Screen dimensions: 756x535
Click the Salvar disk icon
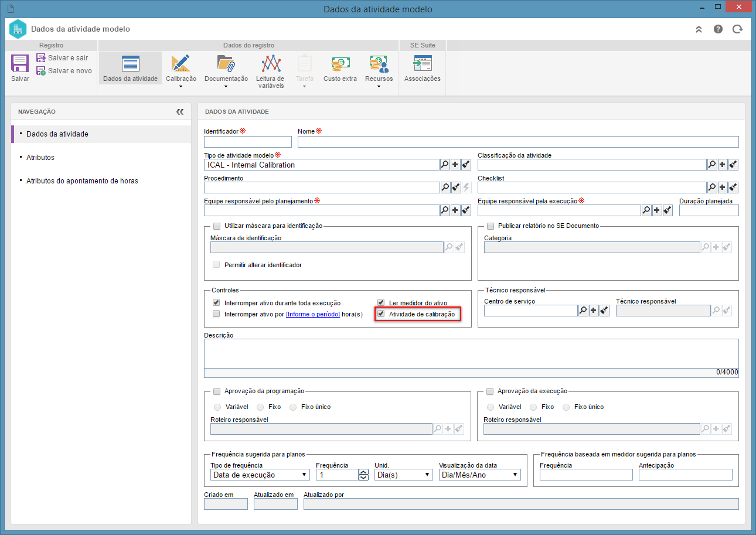[20, 63]
